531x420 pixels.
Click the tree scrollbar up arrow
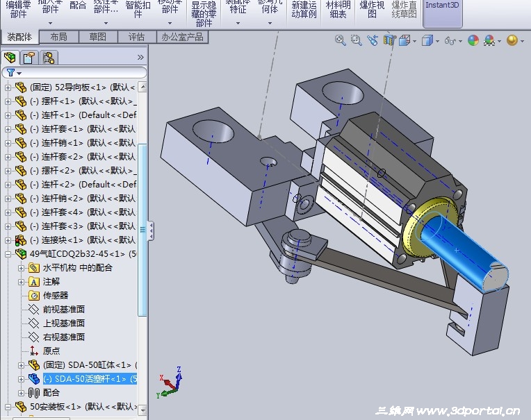[x=143, y=87]
